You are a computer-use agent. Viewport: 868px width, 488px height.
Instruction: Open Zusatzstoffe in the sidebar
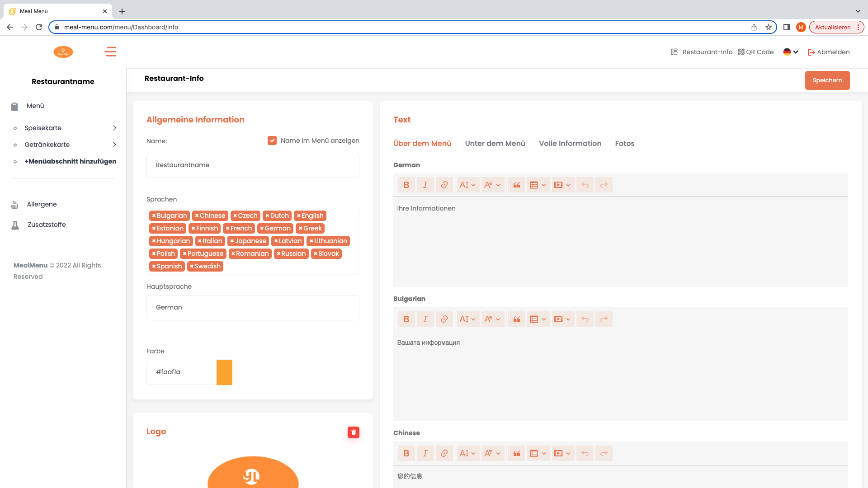click(46, 225)
